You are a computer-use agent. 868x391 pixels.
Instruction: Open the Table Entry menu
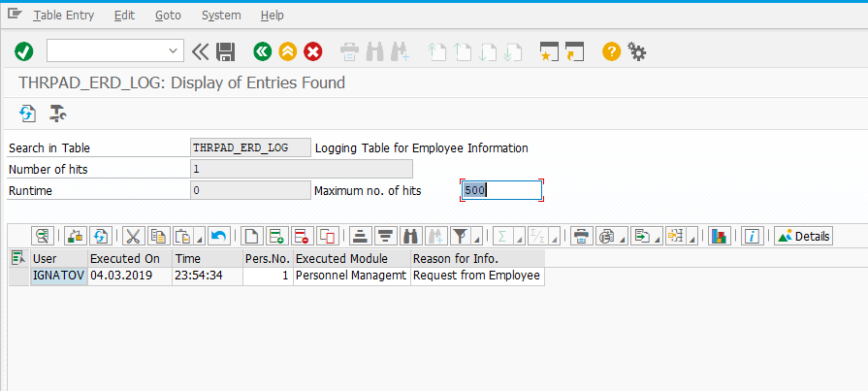pyautogui.click(x=64, y=16)
